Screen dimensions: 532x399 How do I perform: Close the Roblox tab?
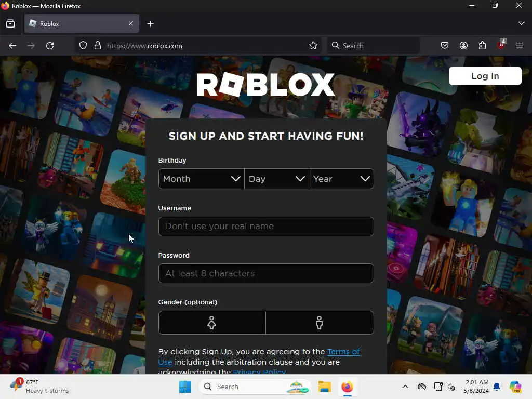pos(131,23)
